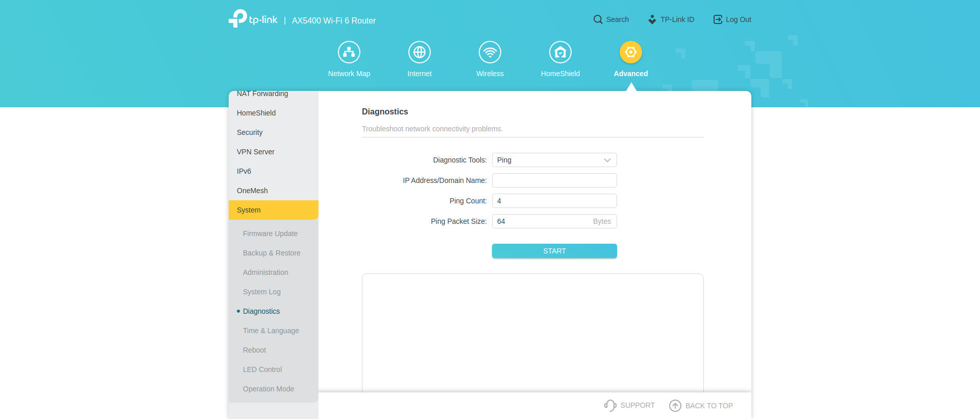Screen dimensions: 980x419
Task: Click the Internet globe icon
Action: click(x=420, y=52)
